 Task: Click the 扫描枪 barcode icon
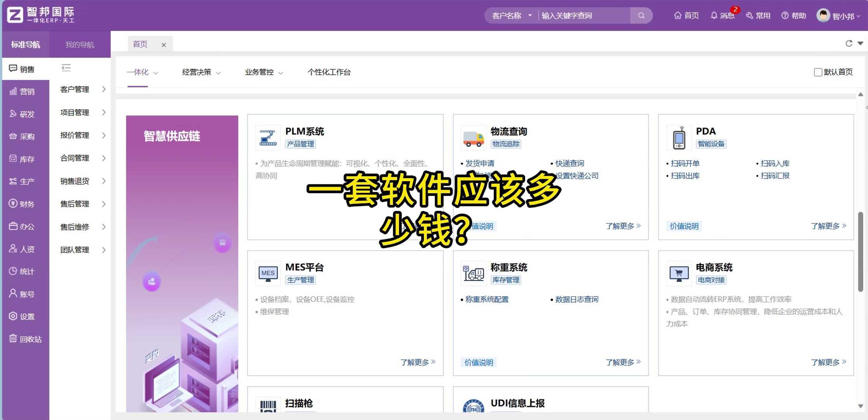pyautogui.click(x=268, y=406)
